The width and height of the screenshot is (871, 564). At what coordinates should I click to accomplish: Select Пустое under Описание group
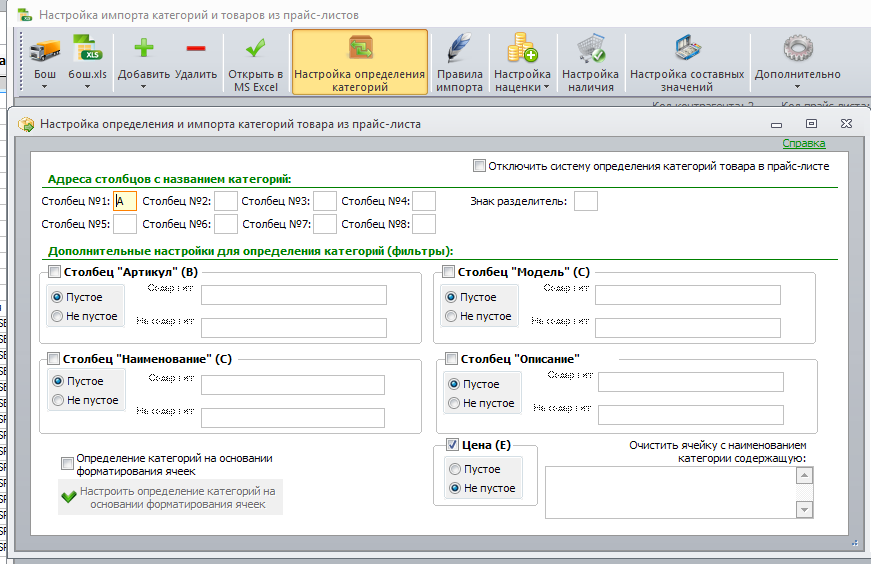click(454, 384)
